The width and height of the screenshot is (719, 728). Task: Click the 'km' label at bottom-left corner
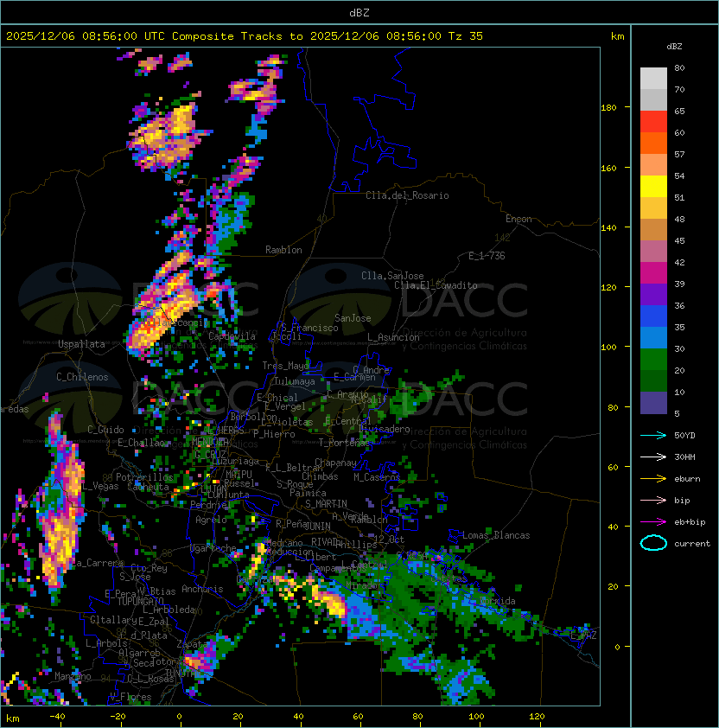pos(13,718)
